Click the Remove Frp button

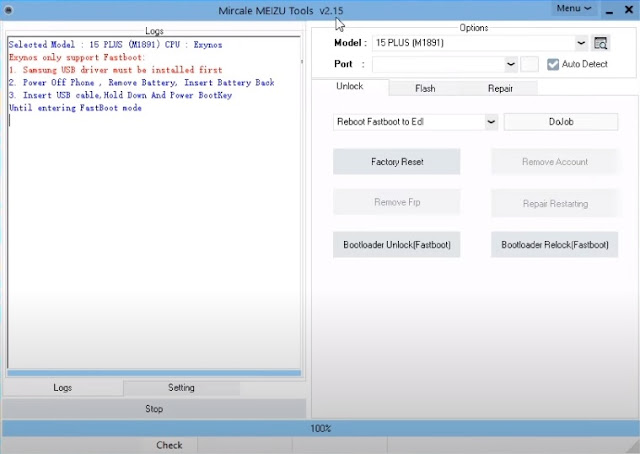(x=397, y=202)
